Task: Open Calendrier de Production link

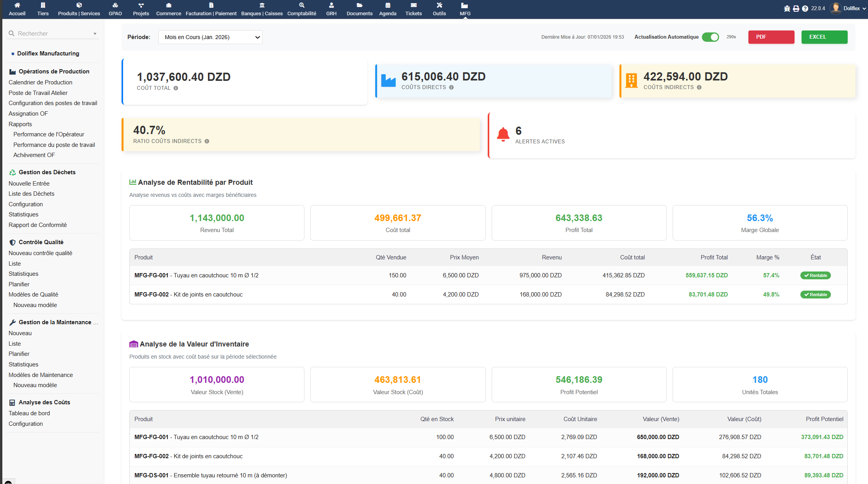Action: (40, 82)
